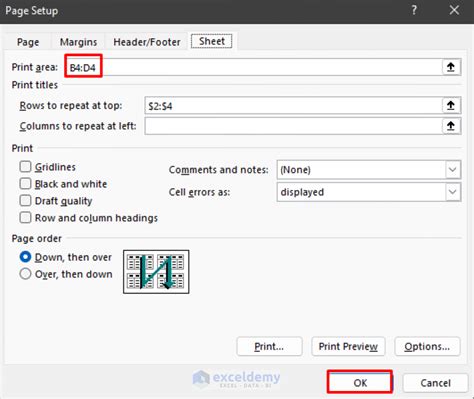Click the Rows to repeat range selector arrow
The image size is (474, 399).
point(451,106)
